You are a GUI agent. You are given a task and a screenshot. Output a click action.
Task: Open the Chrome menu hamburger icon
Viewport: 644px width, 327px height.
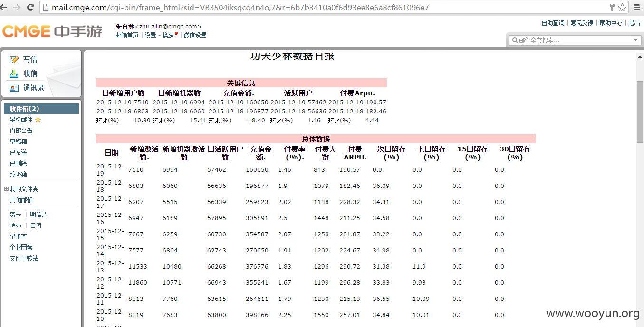point(637,8)
